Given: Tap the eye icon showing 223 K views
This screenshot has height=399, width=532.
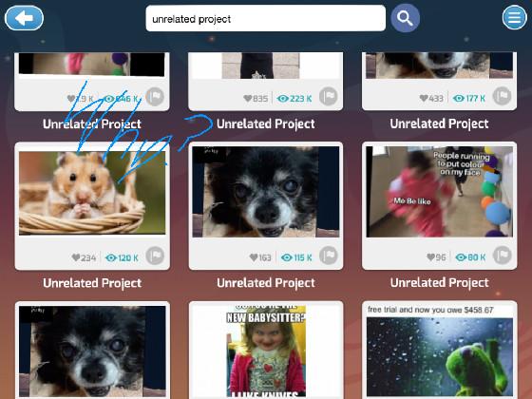Looking at the screenshot, I should [x=282, y=99].
